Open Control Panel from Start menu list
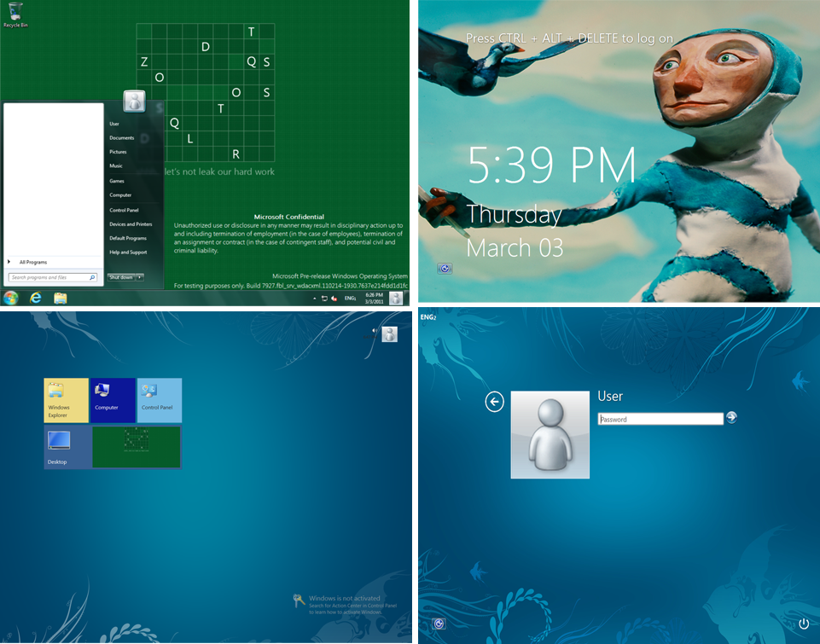This screenshot has height=644, width=820. (x=124, y=210)
